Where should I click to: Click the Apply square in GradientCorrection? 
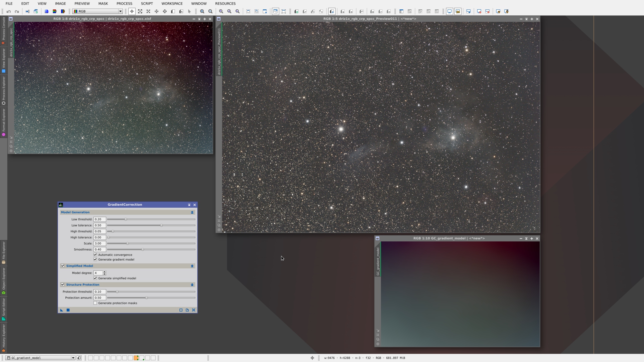[68, 310]
